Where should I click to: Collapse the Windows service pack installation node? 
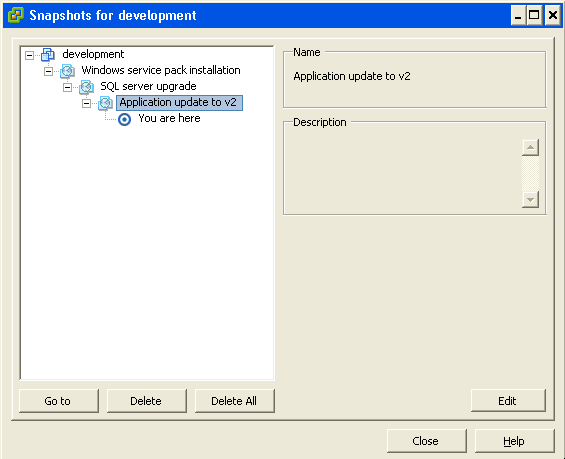click(x=48, y=71)
